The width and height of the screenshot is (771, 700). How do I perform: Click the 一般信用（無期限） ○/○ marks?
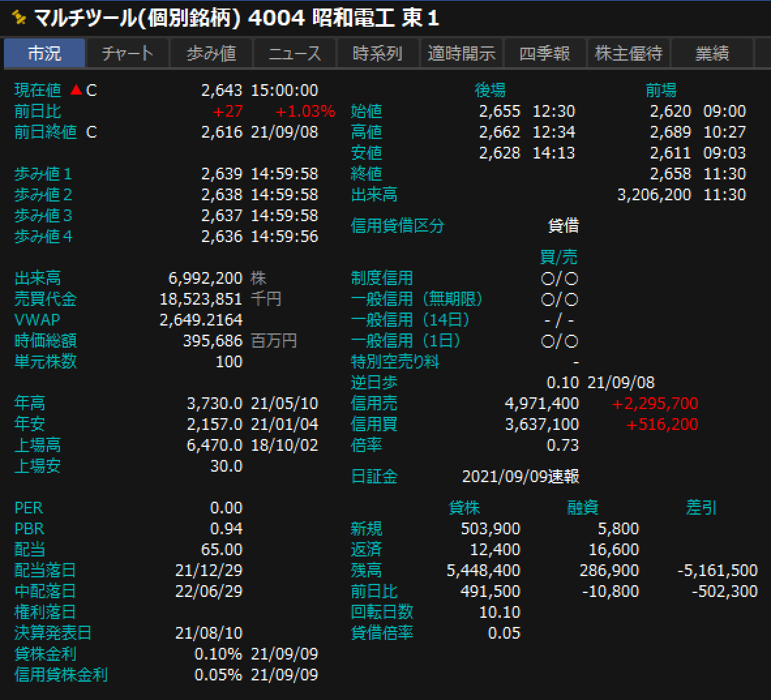pyautogui.click(x=560, y=299)
